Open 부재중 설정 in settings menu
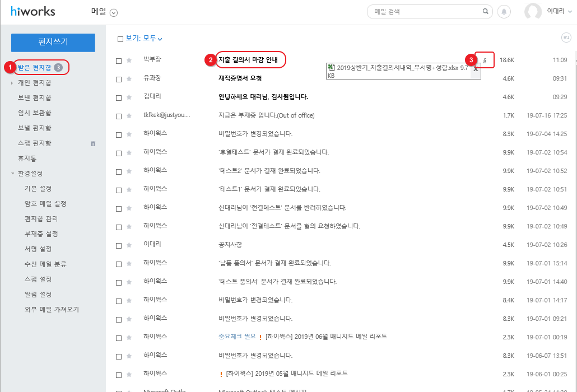577x392 pixels. [x=41, y=234]
